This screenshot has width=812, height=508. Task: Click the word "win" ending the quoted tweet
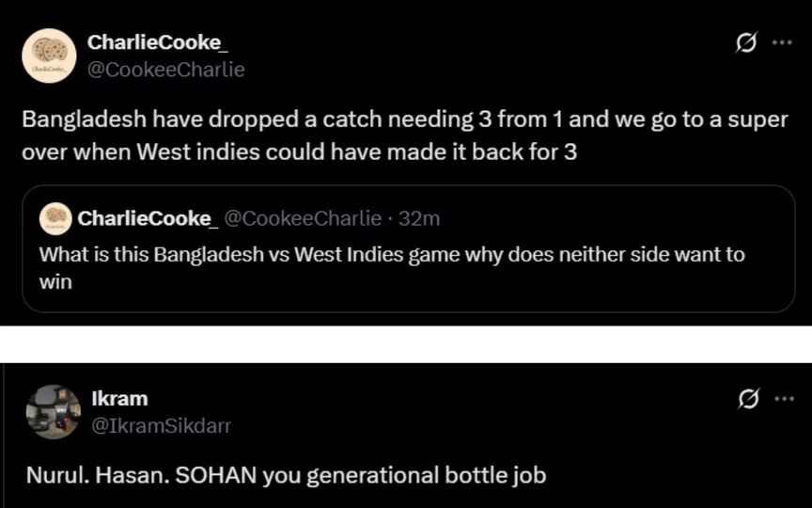click(55, 280)
